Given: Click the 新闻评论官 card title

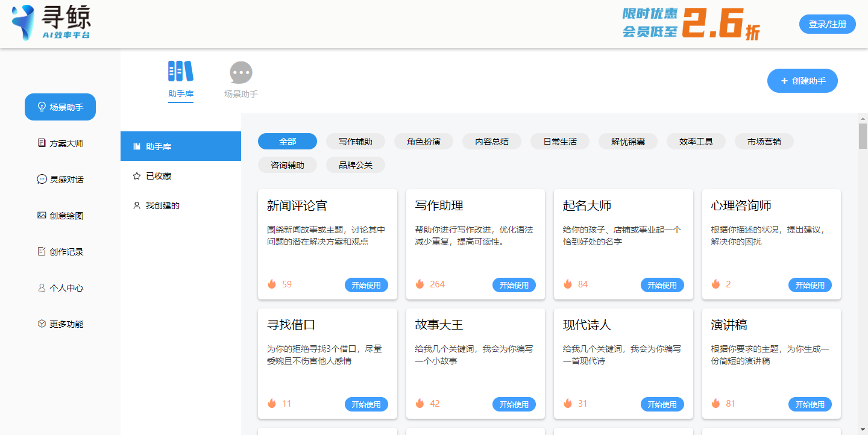Looking at the screenshot, I should (297, 205).
